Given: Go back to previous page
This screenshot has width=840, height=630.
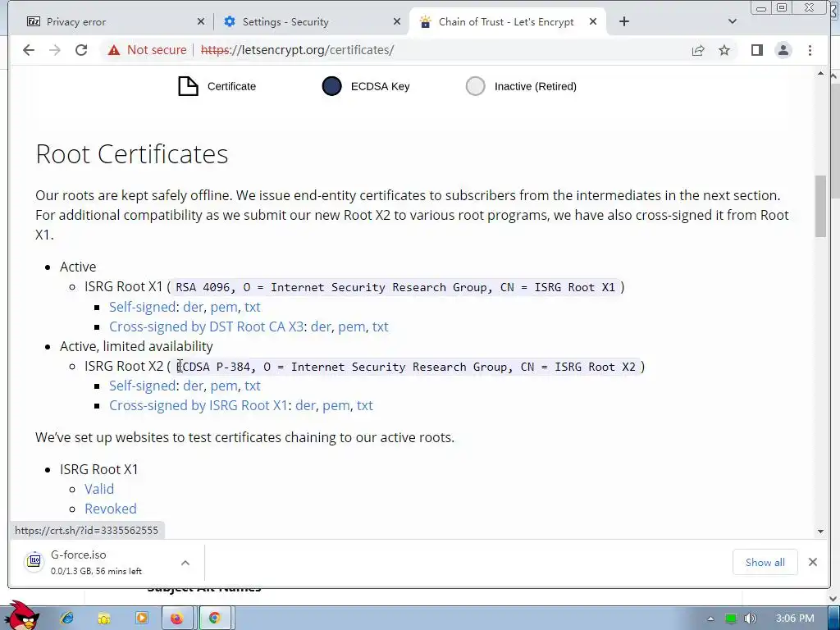Looking at the screenshot, I should (x=29, y=50).
